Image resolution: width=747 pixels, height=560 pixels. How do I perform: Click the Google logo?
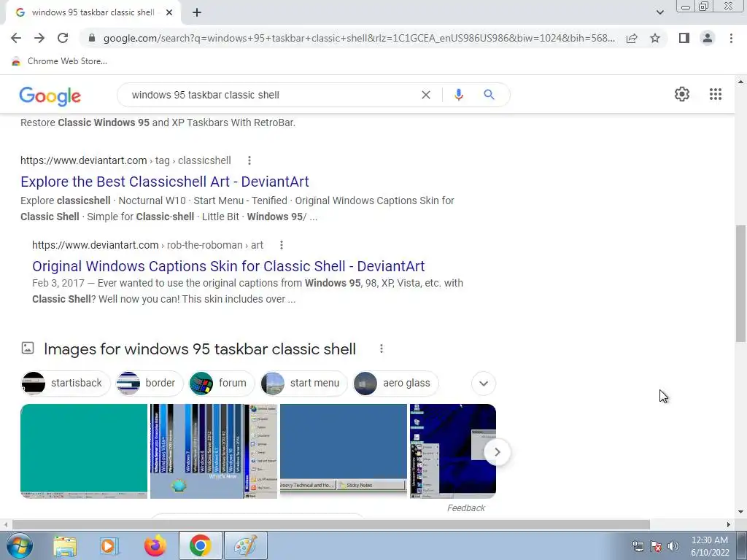point(50,96)
